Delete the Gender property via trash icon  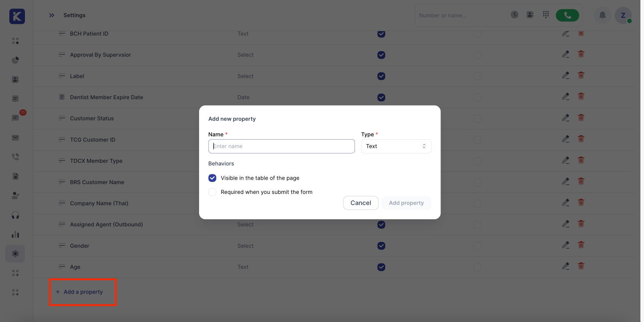581,245
